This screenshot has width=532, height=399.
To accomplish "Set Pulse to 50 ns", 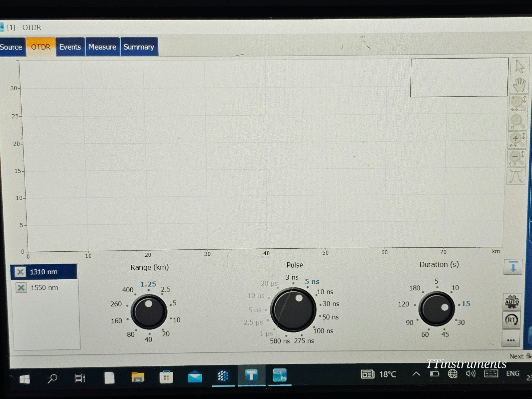I will pyautogui.click(x=331, y=317).
